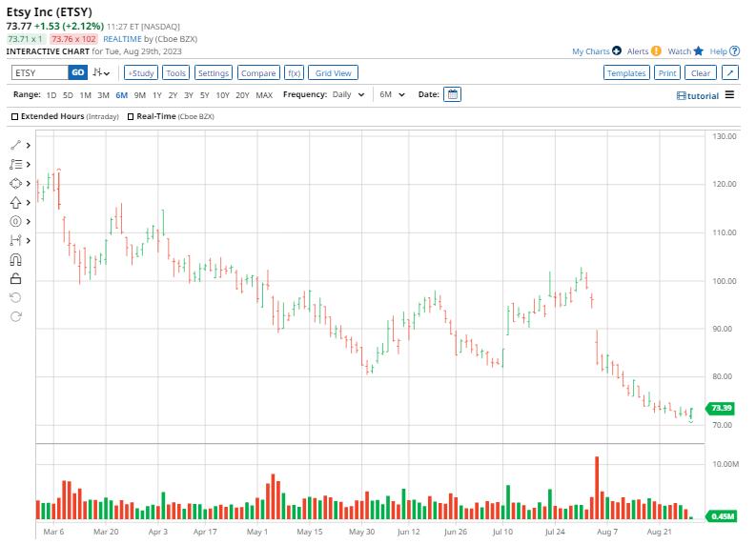756x544 pixels.
Task: Expand the circled-number tool chevron
Action: (29, 222)
